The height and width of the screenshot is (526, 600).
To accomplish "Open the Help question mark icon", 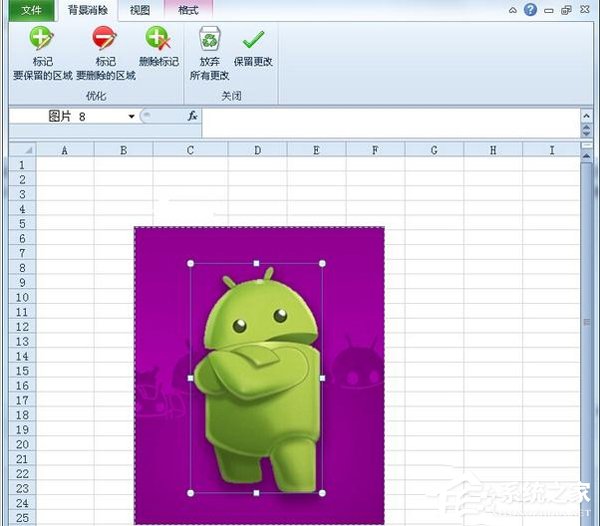I will [x=530, y=10].
